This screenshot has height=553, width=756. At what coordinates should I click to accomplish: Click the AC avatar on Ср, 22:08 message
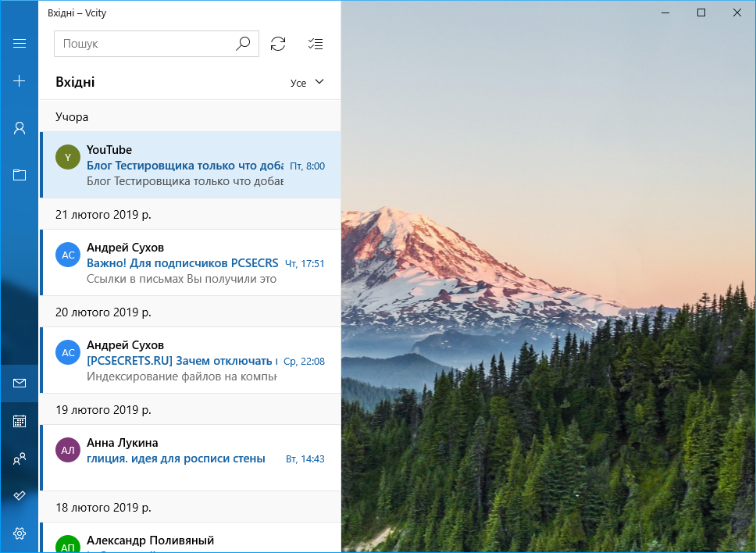[x=68, y=352]
